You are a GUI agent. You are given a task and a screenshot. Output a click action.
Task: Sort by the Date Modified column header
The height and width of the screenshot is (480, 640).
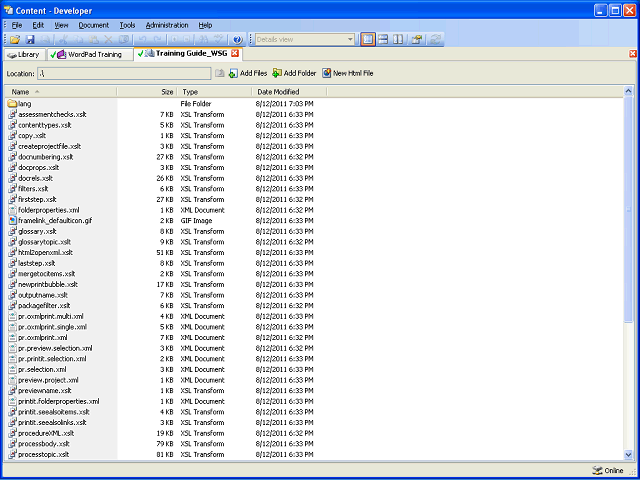click(x=289, y=92)
